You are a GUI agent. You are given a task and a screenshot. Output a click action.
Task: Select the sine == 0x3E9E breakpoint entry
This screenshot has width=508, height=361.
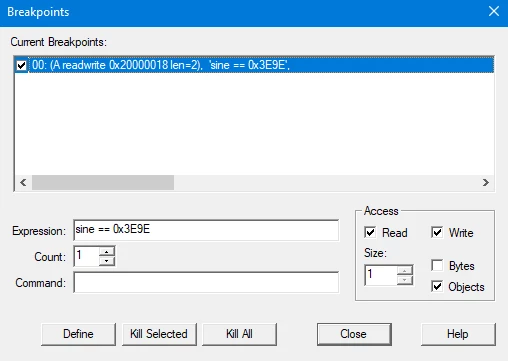254,65
